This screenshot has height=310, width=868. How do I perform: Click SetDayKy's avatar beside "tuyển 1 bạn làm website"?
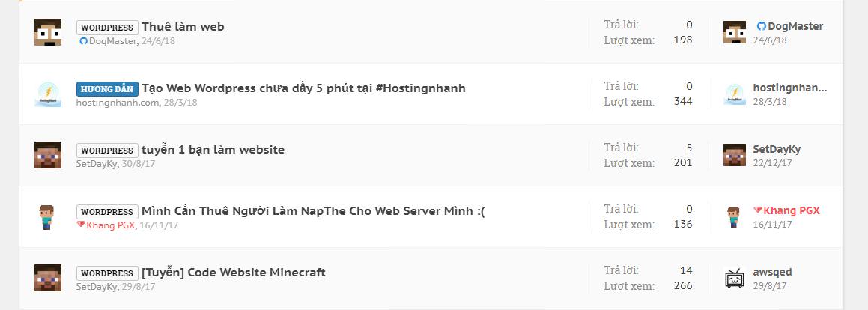click(x=48, y=155)
